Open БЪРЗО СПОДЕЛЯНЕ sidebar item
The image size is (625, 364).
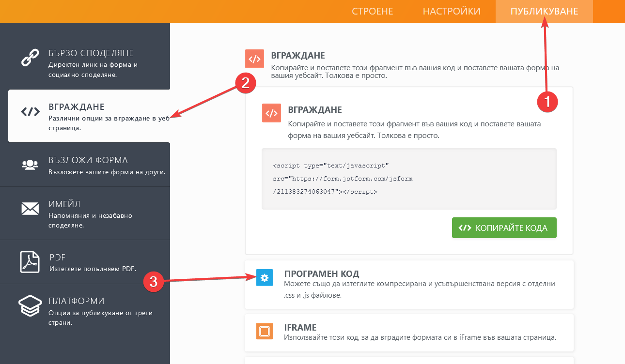91,53
